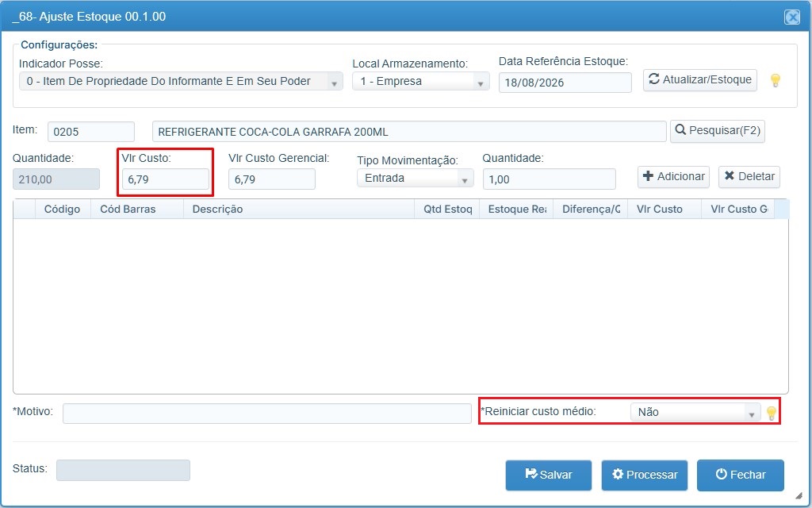Click the Código column header
This screenshot has height=508, width=812.
(x=63, y=210)
